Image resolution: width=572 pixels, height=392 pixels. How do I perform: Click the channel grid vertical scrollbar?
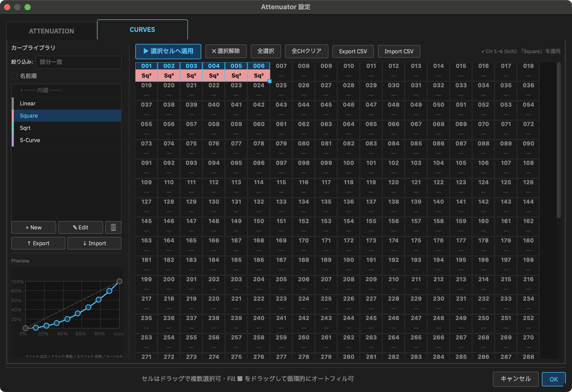point(558,140)
